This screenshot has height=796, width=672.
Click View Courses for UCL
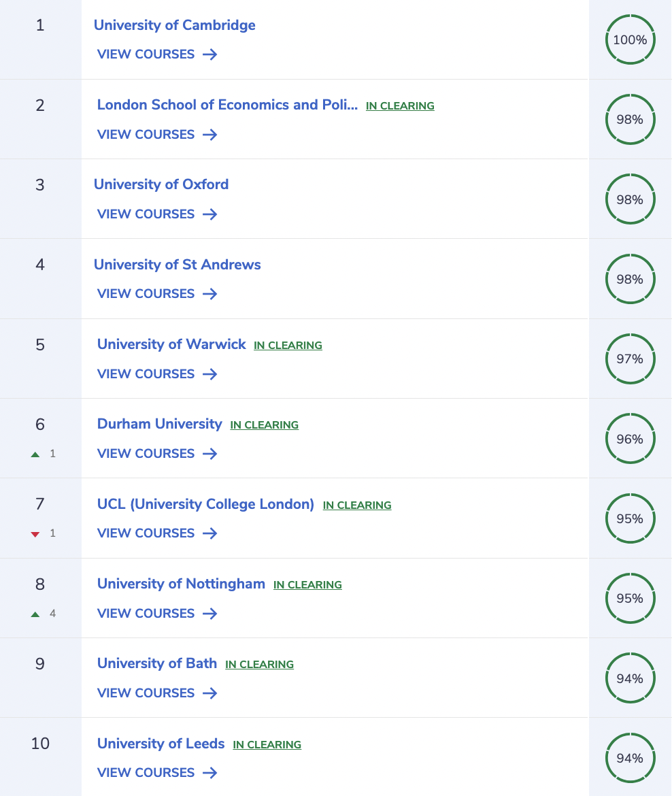pos(157,533)
